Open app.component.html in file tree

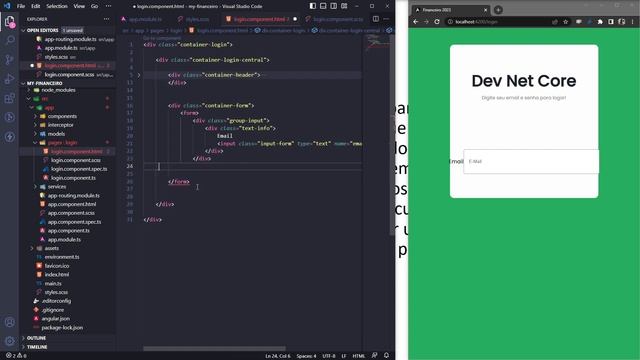(72, 204)
